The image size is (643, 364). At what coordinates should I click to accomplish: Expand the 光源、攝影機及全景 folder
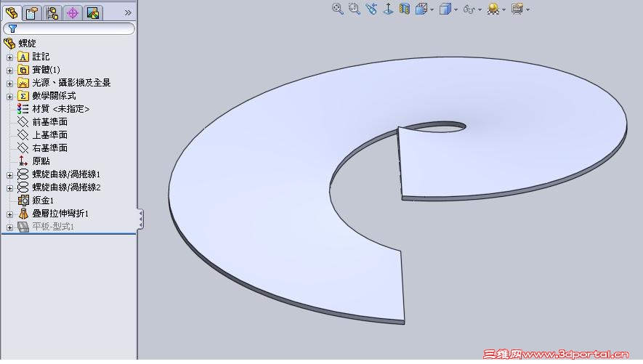pyautogui.click(x=10, y=84)
